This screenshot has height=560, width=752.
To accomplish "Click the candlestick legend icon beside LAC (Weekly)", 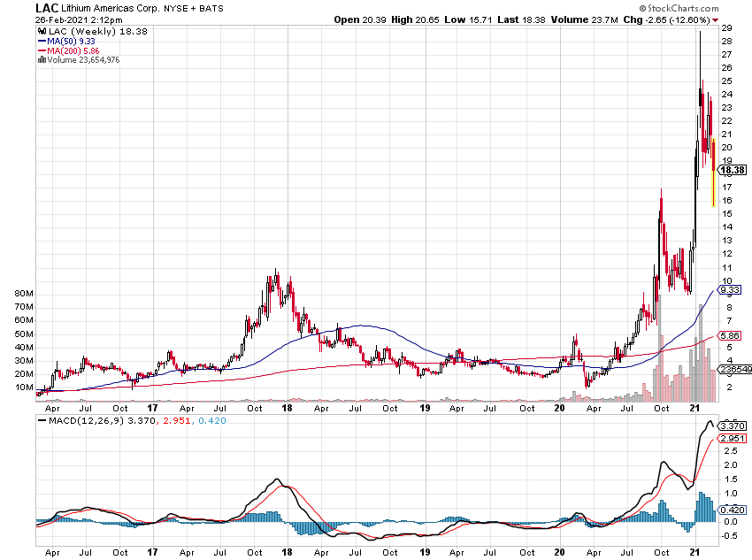I will pyautogui.click(x=42, y=31).
